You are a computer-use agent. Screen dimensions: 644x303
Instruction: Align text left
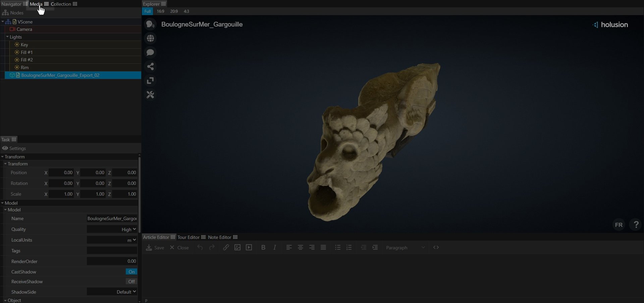(289, 247)
